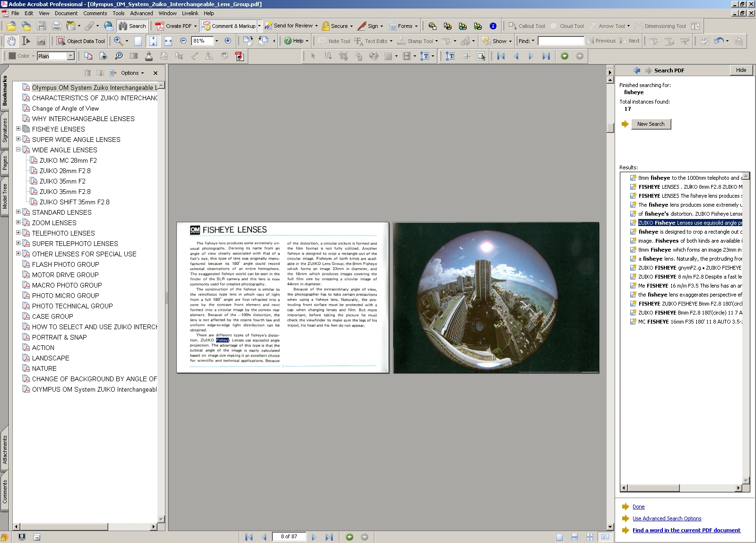Select the Zoom In magnifier tool
This screenshot has height=543, width=756.
click(118, 41)
